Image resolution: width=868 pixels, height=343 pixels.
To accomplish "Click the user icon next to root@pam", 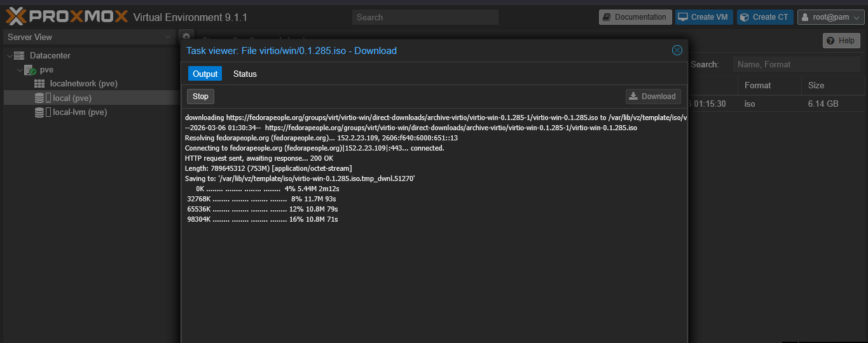I will tap(805, 17).
